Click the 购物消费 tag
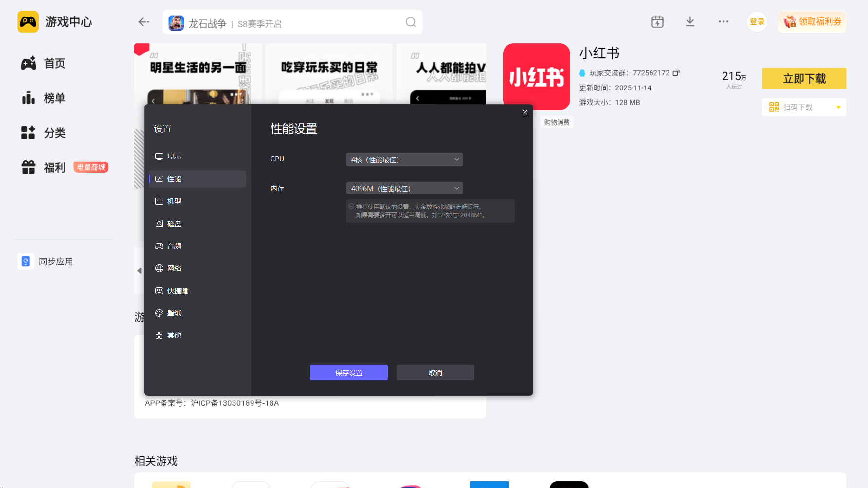Screen dimensions: 868x488 coord(557,122)
